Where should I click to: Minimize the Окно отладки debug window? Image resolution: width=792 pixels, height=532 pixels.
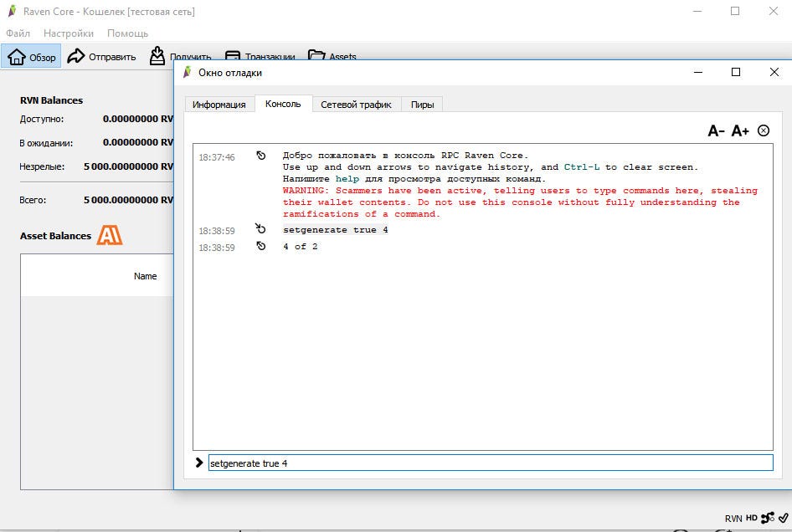pos(698,72)
